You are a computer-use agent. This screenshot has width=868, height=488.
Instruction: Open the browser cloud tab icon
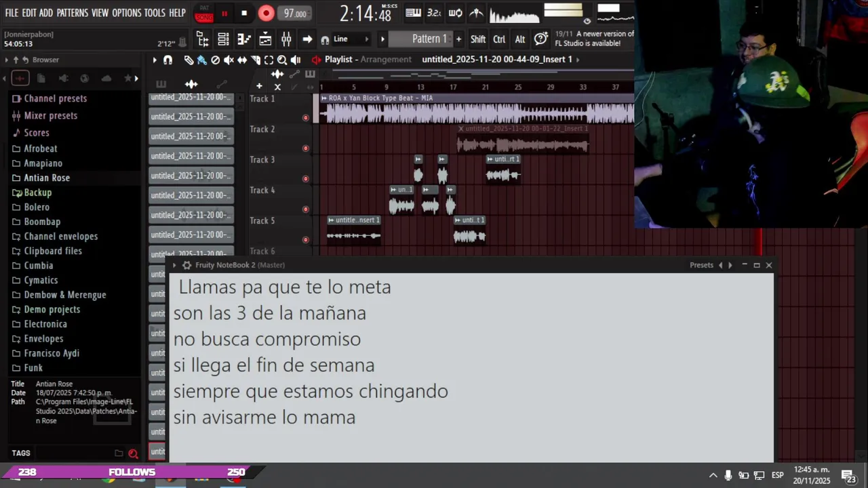[x=106, y=79]
